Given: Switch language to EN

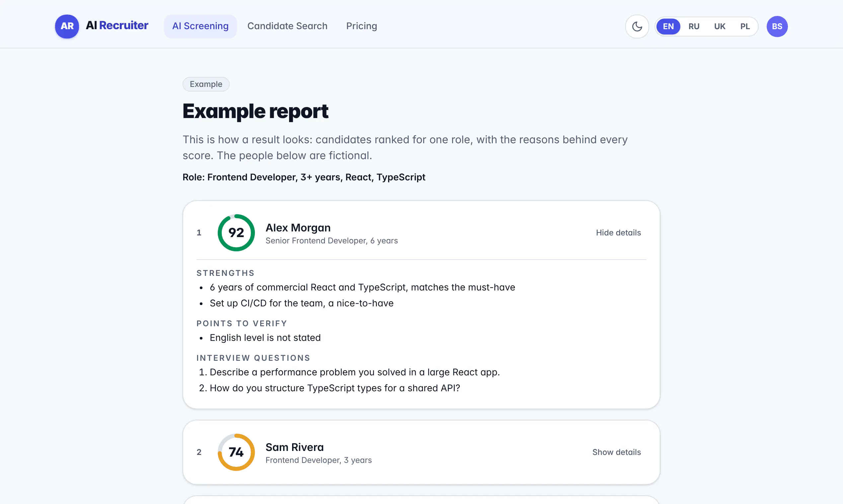Looking at the screenshot, I should click(668, 26).
